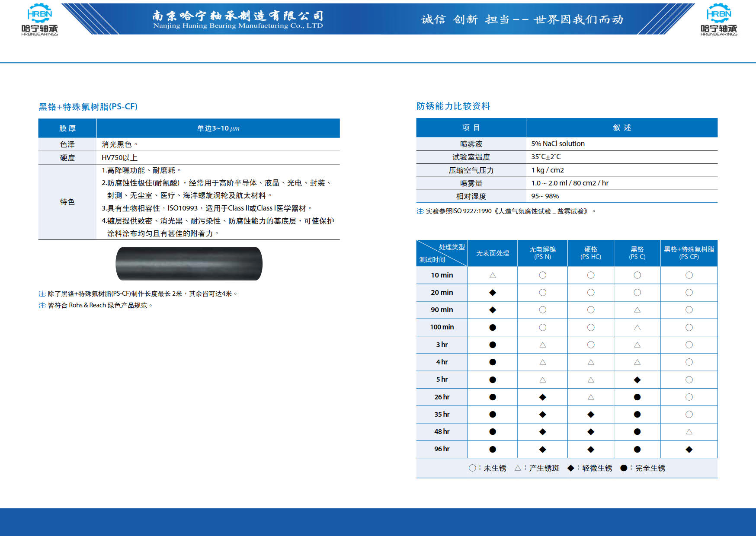Click the triangle in 10 min row under 无表面处理
Viewport: 756px width, 536px height.
tap(492, 275)
